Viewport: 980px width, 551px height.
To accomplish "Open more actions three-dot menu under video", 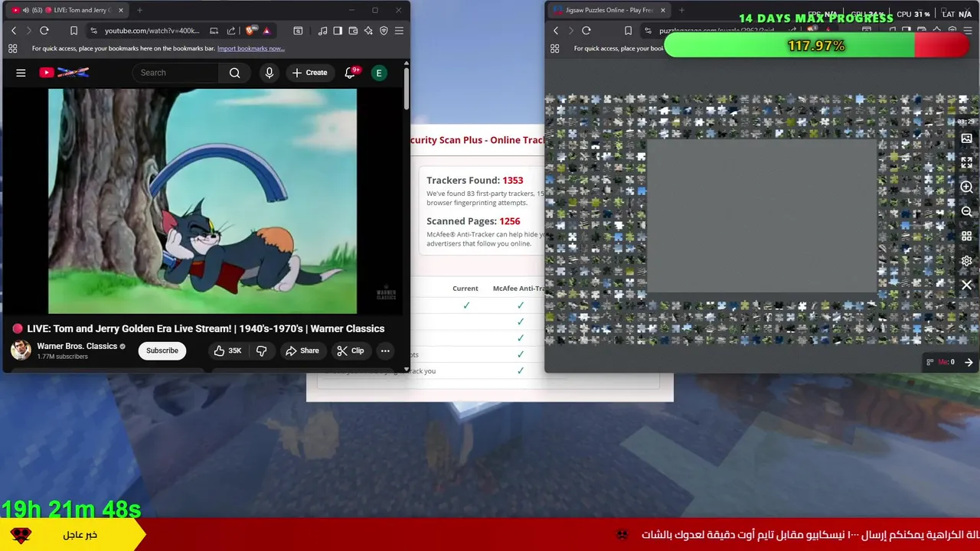I will (x=385, y=350).
